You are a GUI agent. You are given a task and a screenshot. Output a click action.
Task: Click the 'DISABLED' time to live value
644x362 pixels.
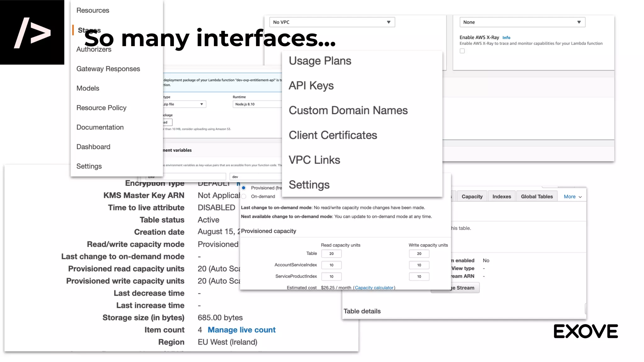(x=216, y=208)
